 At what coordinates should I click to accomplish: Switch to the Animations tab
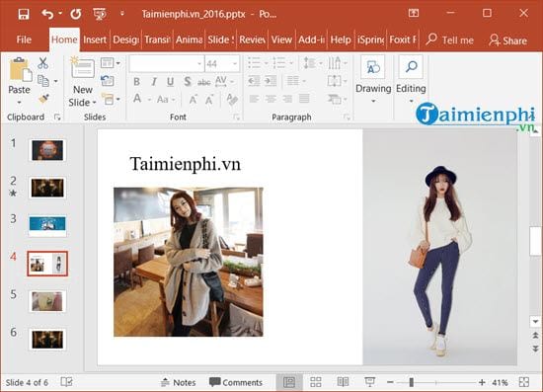pyautogui.click(x=190, y=39)
